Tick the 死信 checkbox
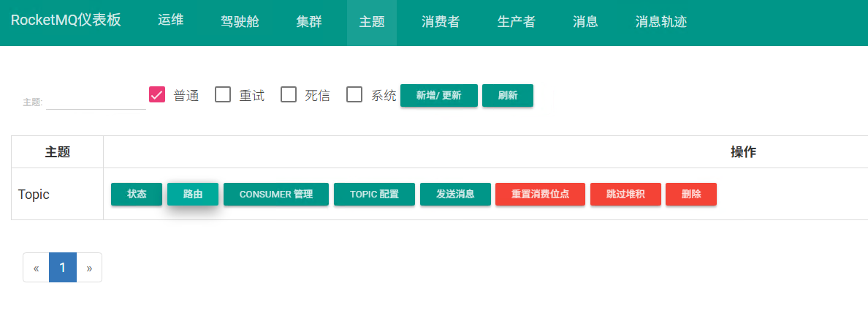Viewport: 868px width, 316px height. [289, 95]
